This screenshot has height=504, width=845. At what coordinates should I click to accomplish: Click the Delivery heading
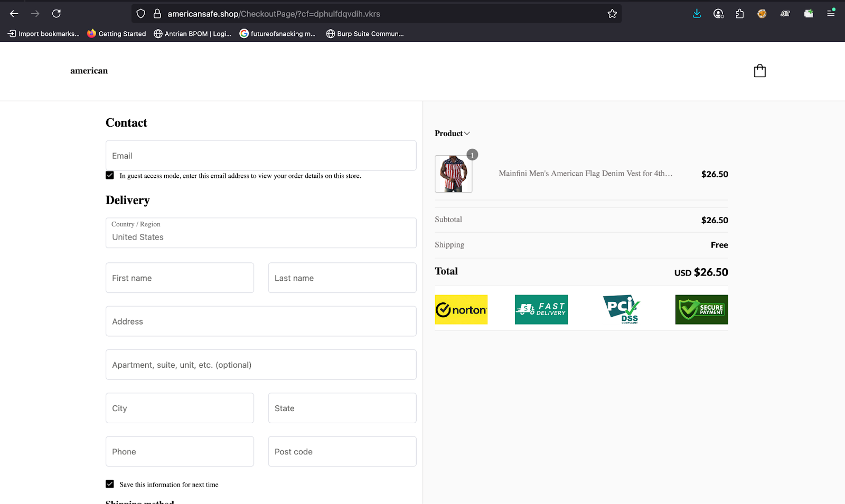point(128,201)
